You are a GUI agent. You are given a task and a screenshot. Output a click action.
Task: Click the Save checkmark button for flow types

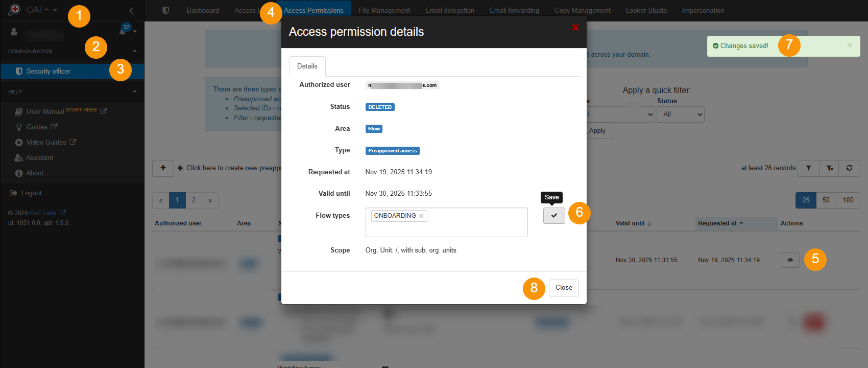(554, 216)
